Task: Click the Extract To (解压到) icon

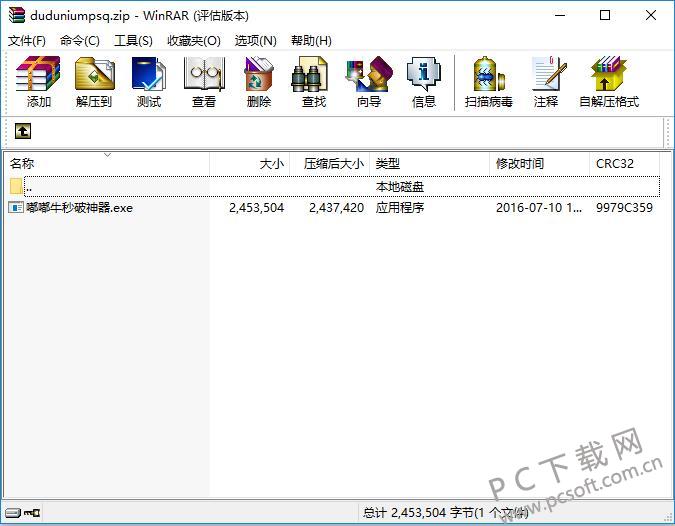Action: click(x=94, y=82)
